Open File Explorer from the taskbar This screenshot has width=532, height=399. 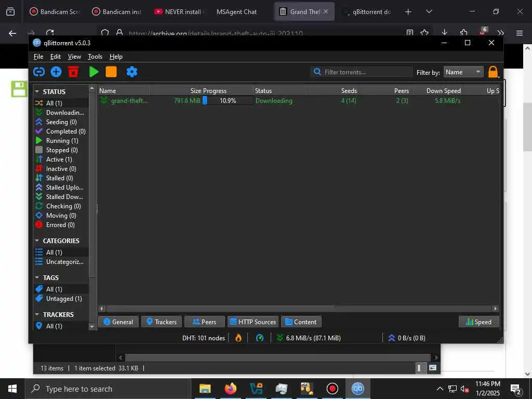click(x=205, y=389)
